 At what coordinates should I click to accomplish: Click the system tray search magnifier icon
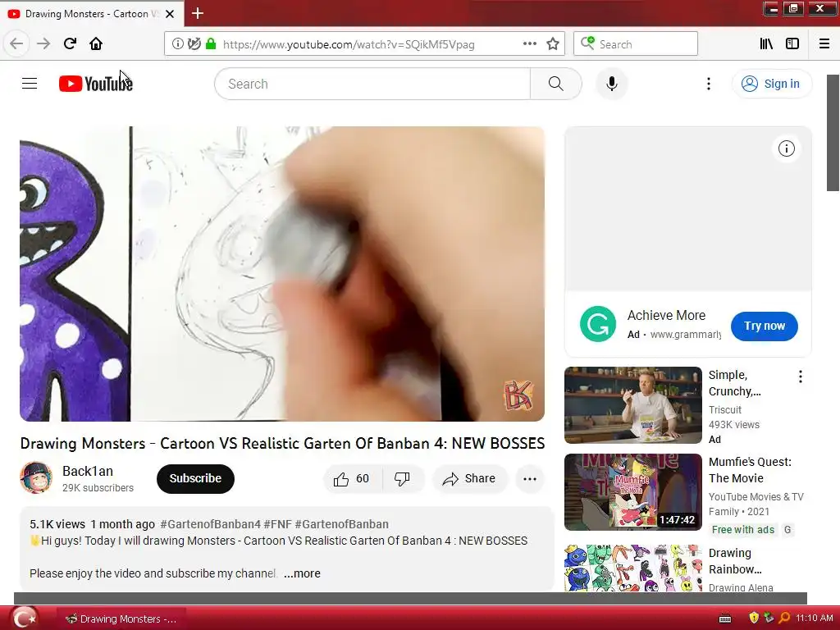(784, 619)
